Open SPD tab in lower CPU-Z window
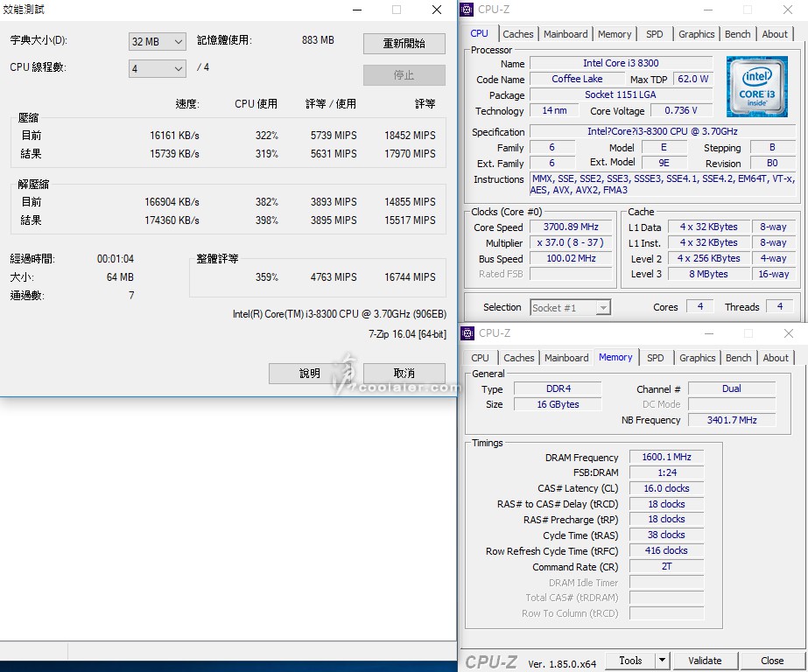 pos(656,358)
